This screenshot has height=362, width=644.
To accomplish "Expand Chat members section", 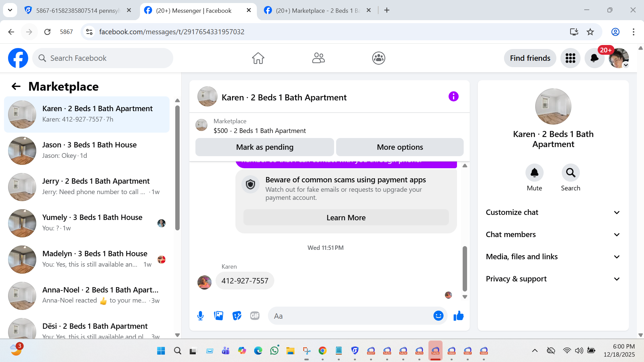I will tap(553, 235).
